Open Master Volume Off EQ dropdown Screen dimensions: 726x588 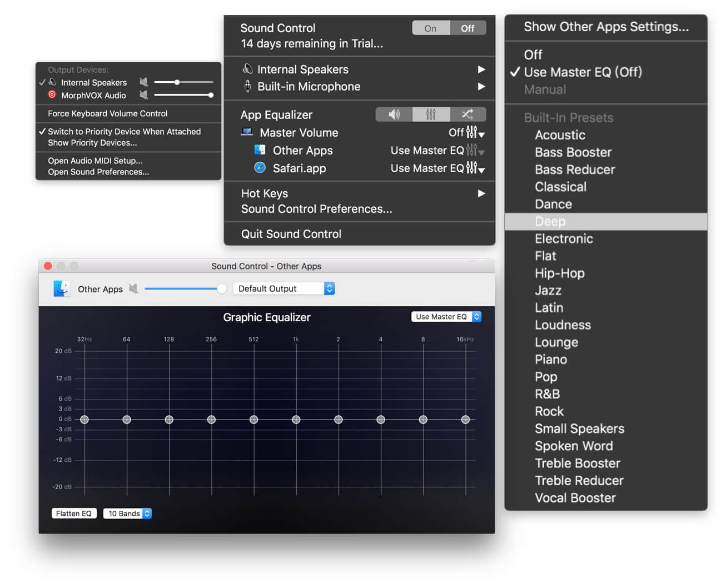(x=467, y=132)
